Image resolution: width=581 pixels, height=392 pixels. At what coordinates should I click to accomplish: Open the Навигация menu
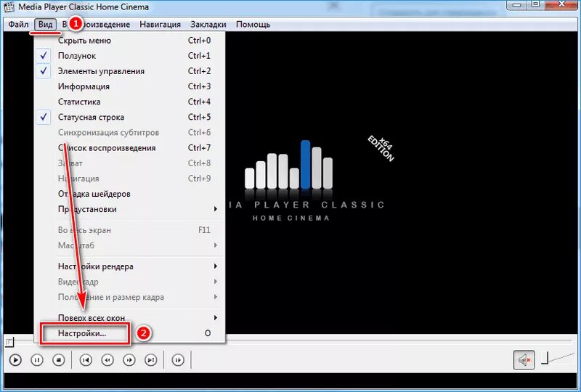[x=160, y=25]
